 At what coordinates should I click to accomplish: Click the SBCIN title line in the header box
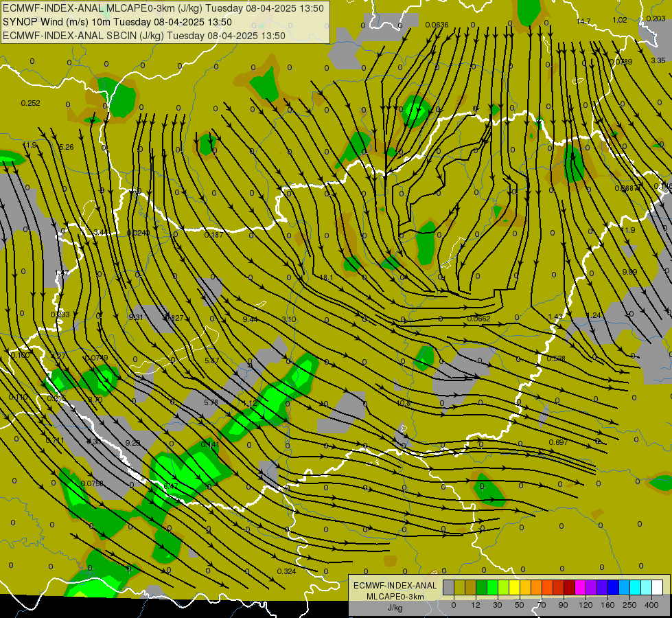click(x=144, y=36)
